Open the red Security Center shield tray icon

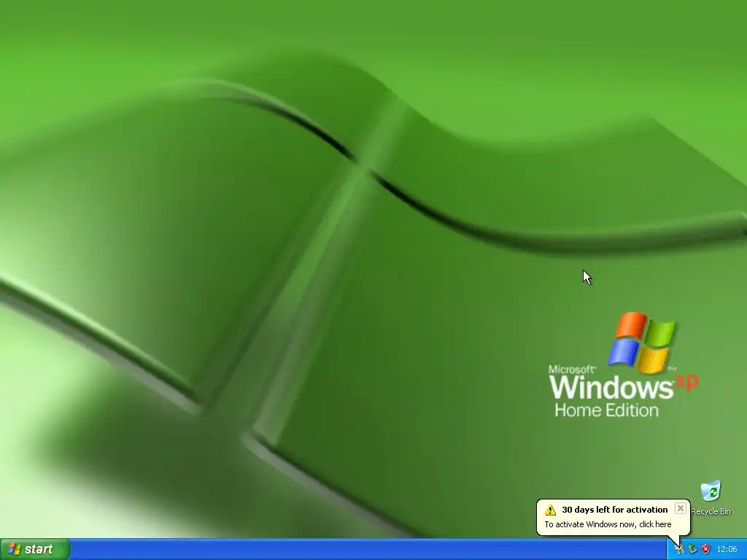tap(705, 549)
